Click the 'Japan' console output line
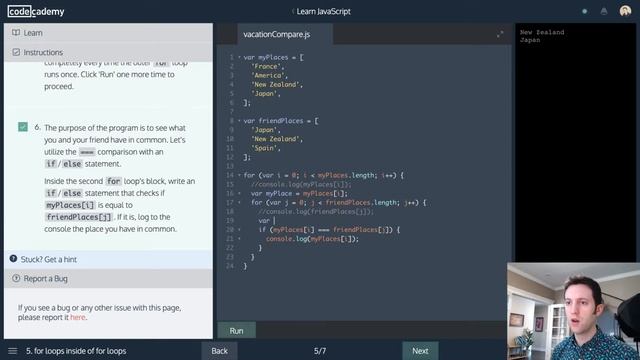The height and width of the screenshot is (360, 640). click(530, 40)
